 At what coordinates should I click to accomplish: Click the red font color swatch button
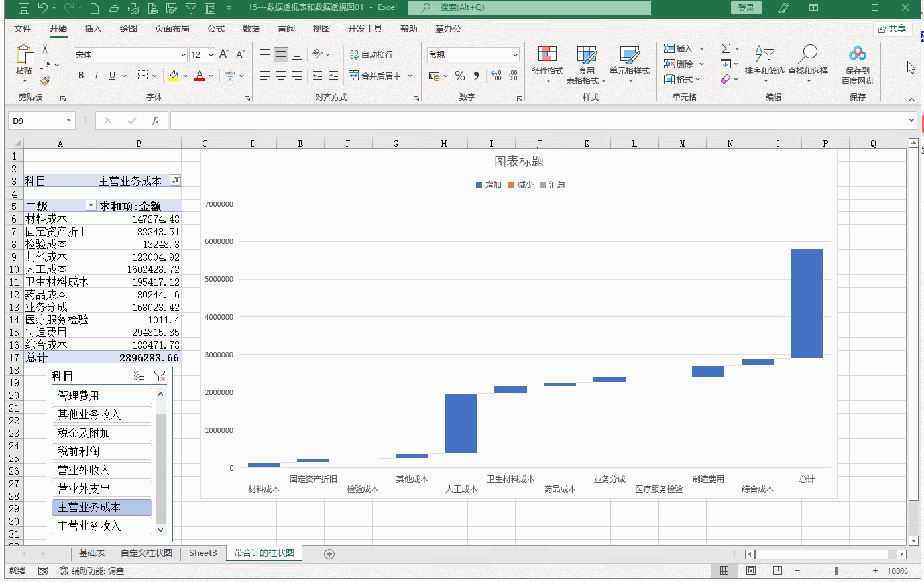[x=200, y=76]
